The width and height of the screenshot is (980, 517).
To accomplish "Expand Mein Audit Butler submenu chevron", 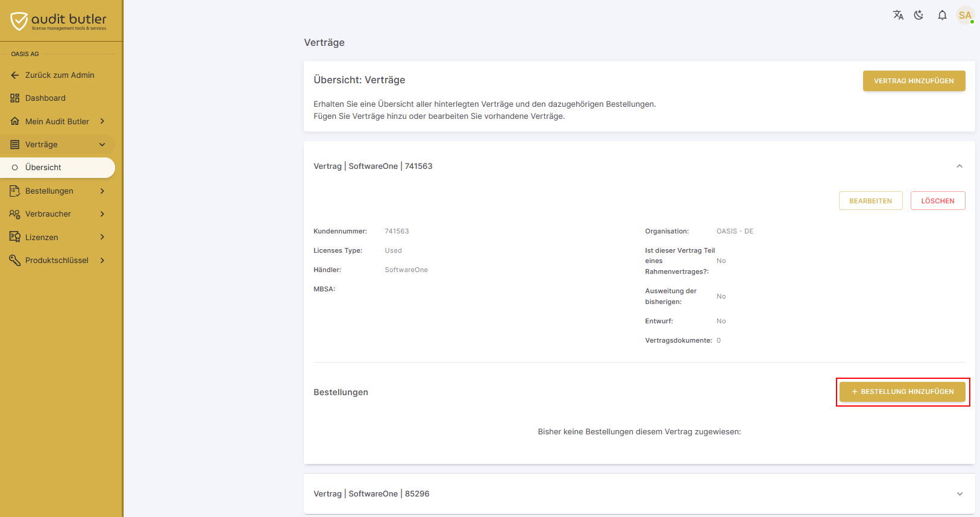I will [x=102, y=121].
